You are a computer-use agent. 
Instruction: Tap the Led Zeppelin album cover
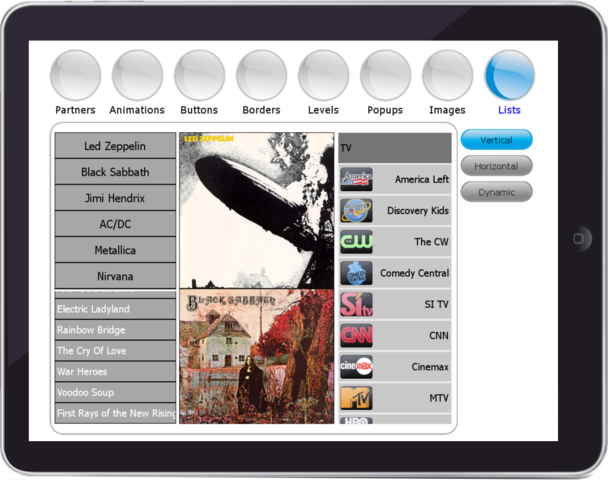click(x=256, y=210)
